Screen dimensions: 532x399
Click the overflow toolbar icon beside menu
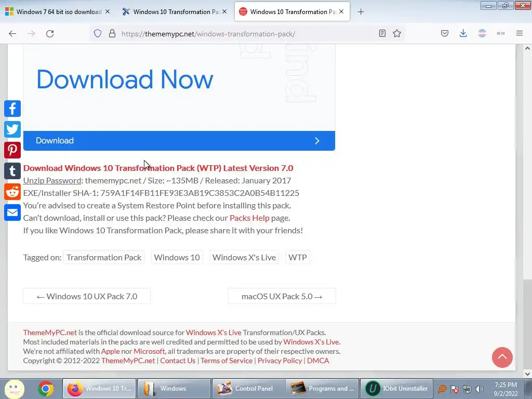click(x=501, y=33)
